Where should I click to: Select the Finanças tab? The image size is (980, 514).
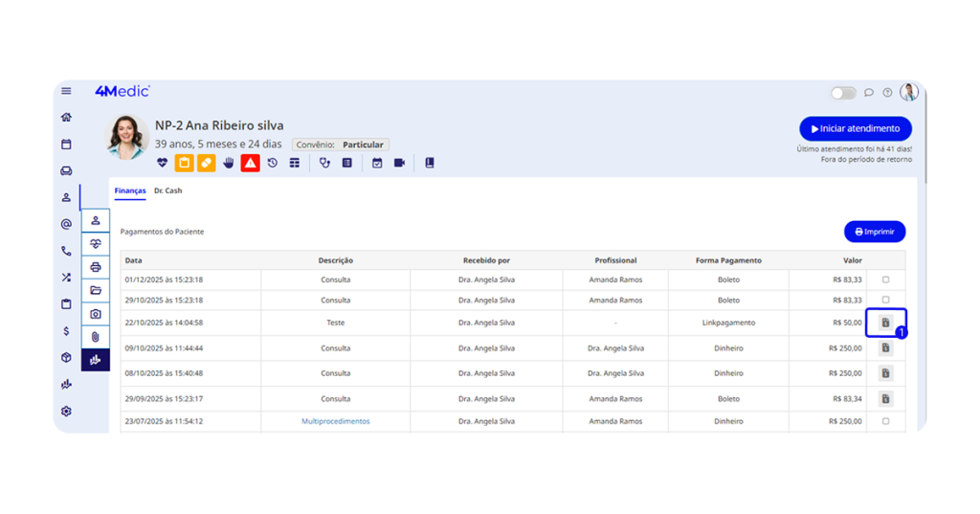(x=130, y=191)
